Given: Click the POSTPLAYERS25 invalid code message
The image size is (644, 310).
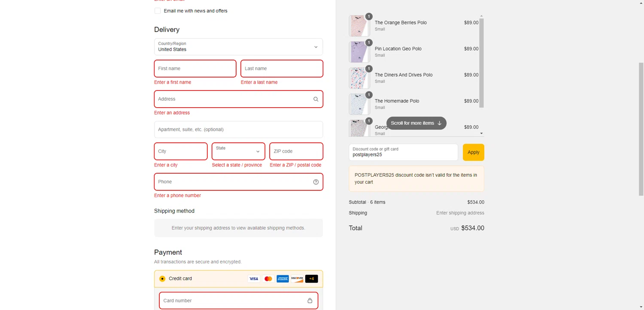Looking at the screenshot, I should pyautogui.click(x=416, y=178).
